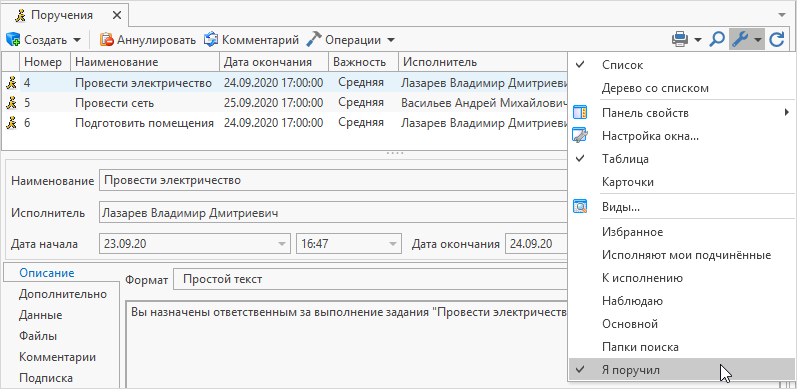Select task row Провести сеть

tap(285, 103)
